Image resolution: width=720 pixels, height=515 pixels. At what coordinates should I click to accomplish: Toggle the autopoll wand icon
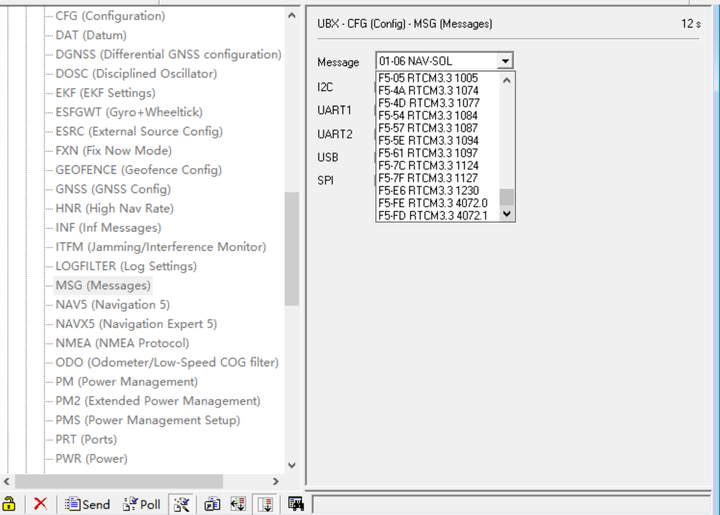pos(181,504)
